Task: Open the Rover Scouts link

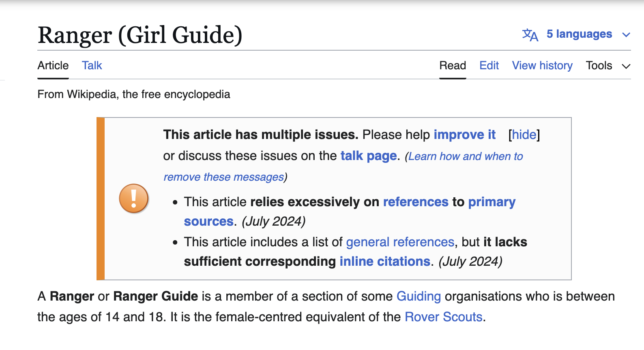Action: (443, 317)
